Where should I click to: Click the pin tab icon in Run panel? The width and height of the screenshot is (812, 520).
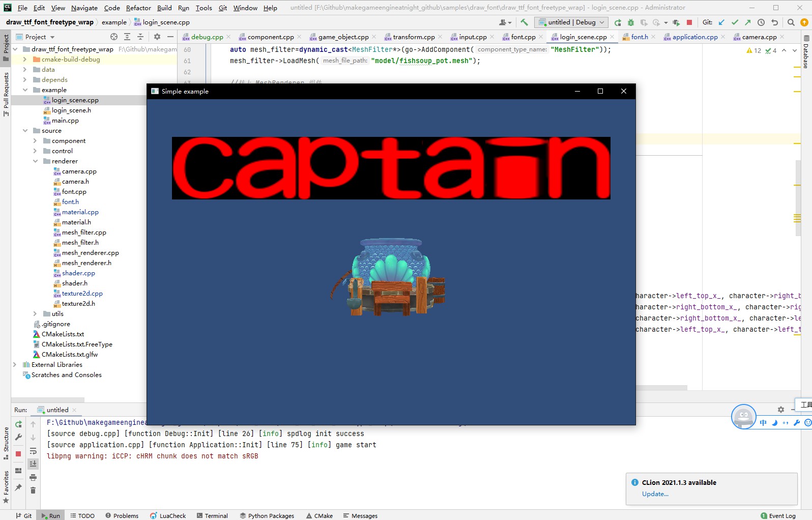pos(18,487)
